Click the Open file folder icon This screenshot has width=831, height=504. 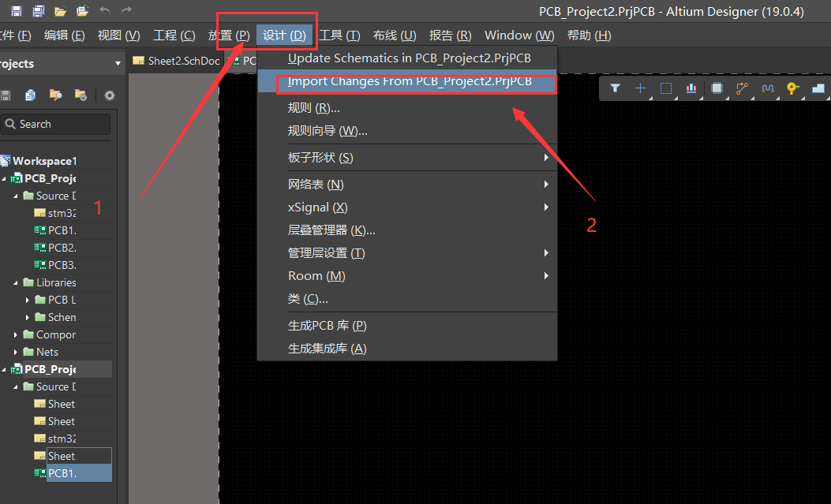click(x=61, y=10)
